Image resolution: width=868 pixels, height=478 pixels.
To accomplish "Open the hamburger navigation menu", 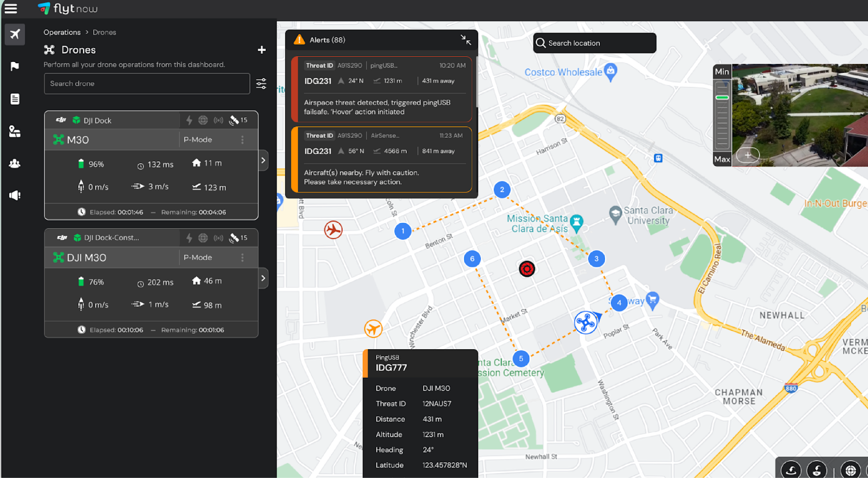I will click(x=10, y=9).
